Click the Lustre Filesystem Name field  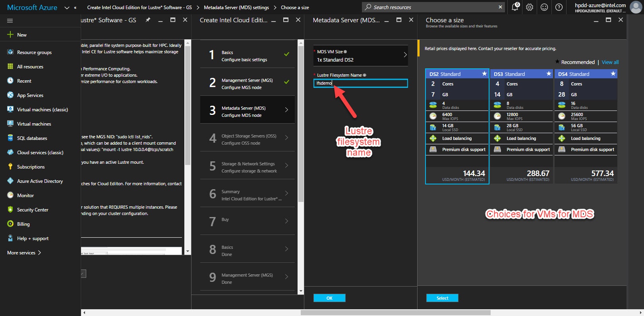(361, 83)
